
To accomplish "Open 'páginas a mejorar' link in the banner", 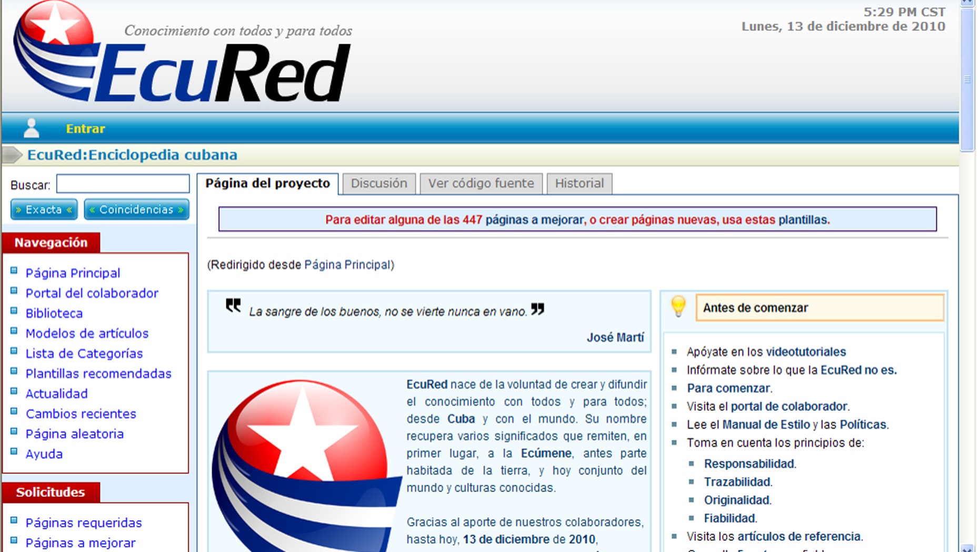I will click(534, 220).
